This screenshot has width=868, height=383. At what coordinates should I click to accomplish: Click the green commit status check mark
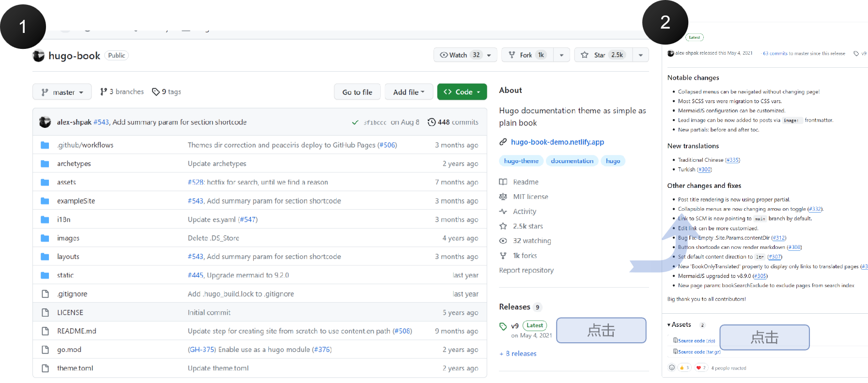click(355, 123)
